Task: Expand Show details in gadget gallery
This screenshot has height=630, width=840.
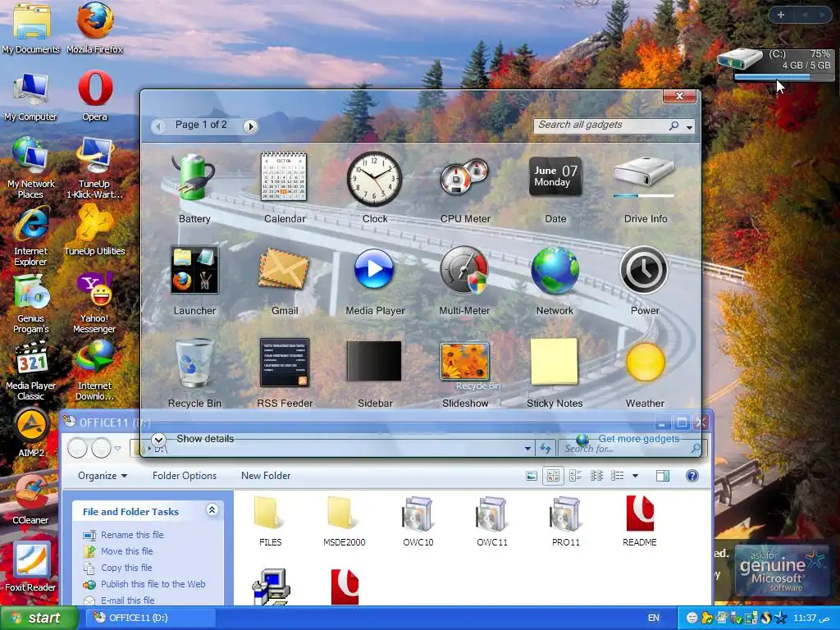Action: tap(158, 440)
